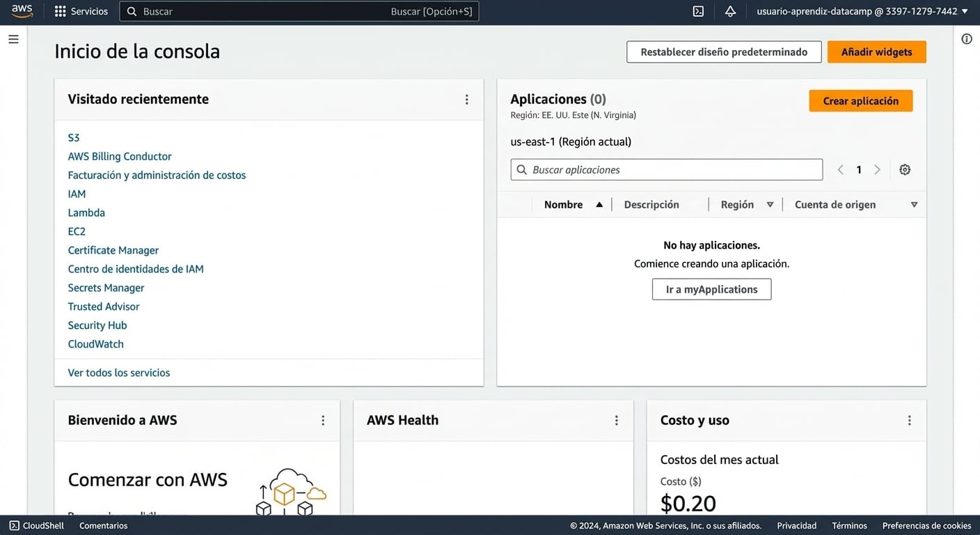Open Lambda service link
The height and width of the screenshot is (535, 980).
(86, 213)
